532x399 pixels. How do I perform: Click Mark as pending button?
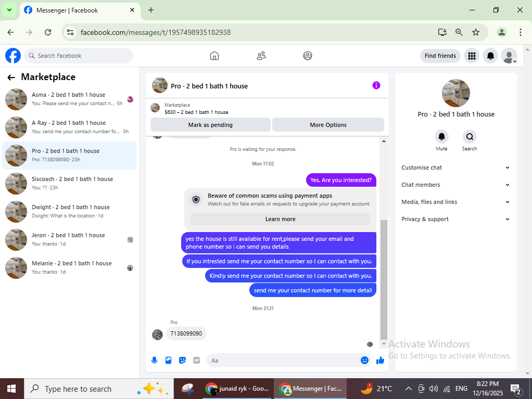pos(210,125)
